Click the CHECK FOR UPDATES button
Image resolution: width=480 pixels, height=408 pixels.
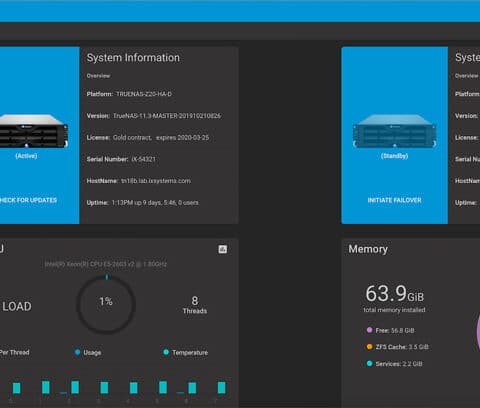[x=28, y=200]
